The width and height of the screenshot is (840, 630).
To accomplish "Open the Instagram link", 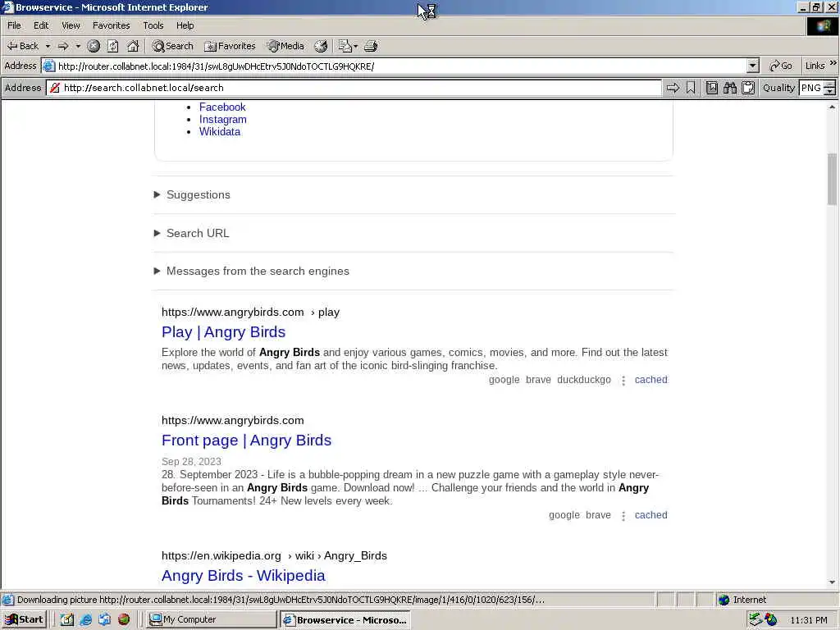I will click(223, 120).
